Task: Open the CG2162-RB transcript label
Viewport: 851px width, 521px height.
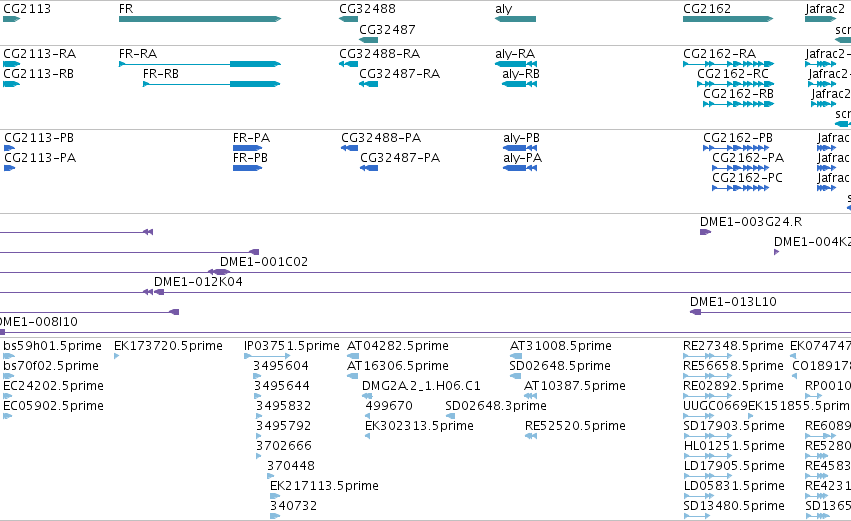Action: pos(739,94)
